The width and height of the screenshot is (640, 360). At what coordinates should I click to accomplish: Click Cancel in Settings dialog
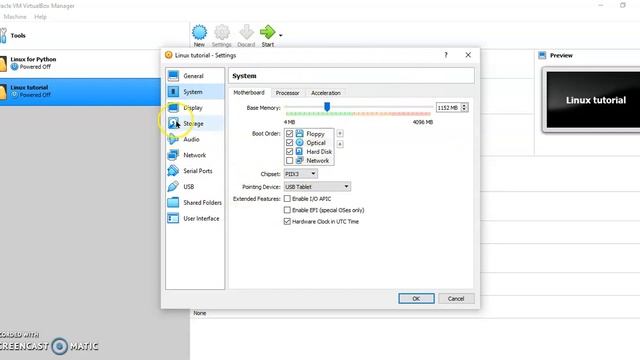(x=456, y=298)
